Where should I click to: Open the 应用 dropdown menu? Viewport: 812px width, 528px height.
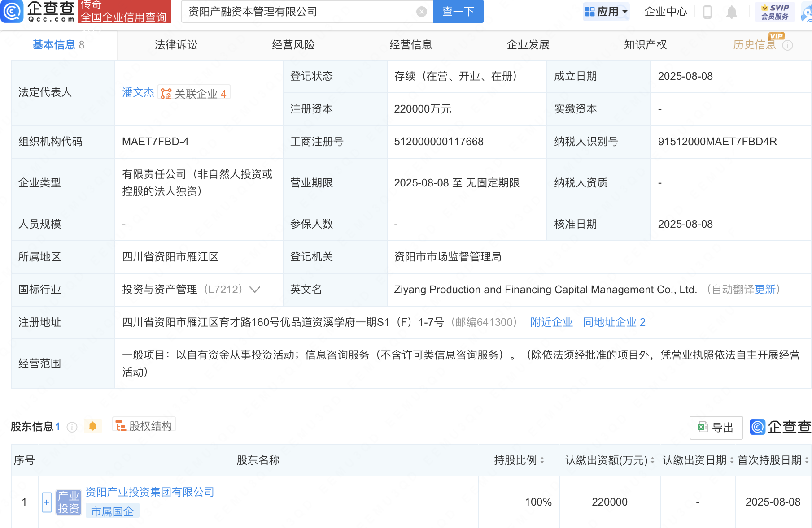pyautogui.click(x=606, y=12)
